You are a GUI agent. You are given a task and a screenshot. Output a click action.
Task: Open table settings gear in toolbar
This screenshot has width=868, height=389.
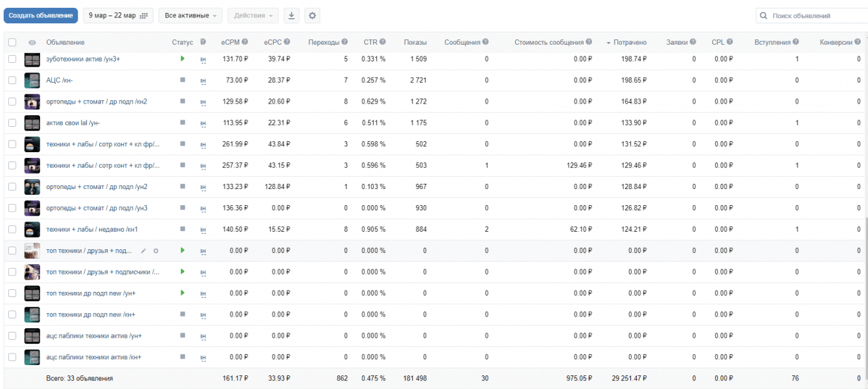pyautogui.click(x=312, y=16)
